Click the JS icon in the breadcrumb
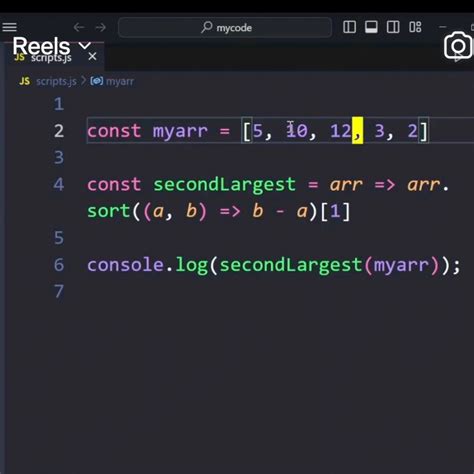This screenshot has height=474, width=474. pos(25,81)
